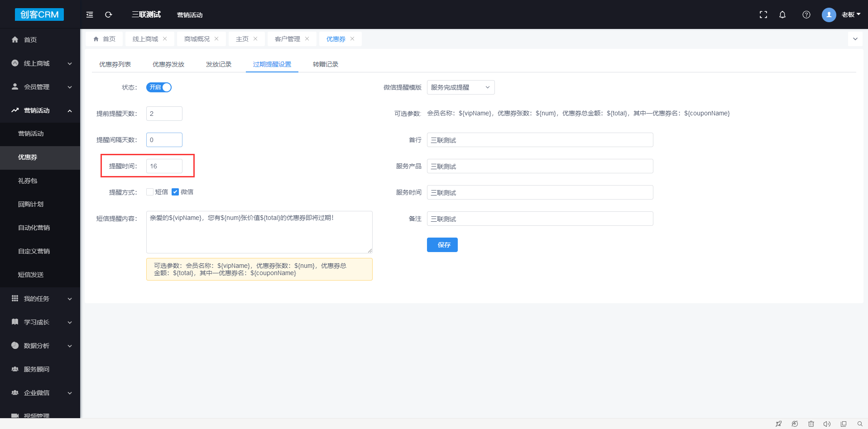Click the 服务顾问 sidebar icon
This screenshot has width=868, height=429.
pyautogui.click(x=15, y=369)
